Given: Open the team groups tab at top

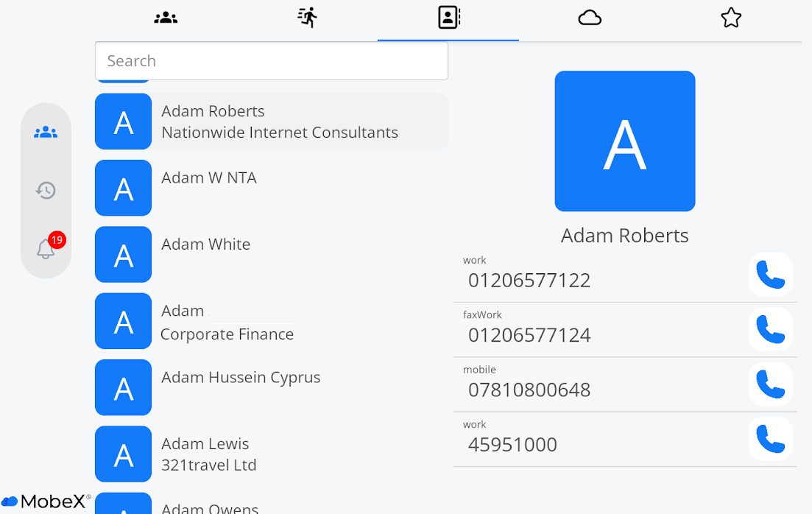Looking at the screenshot, I should pyautogui.click(x=166, y=18).
